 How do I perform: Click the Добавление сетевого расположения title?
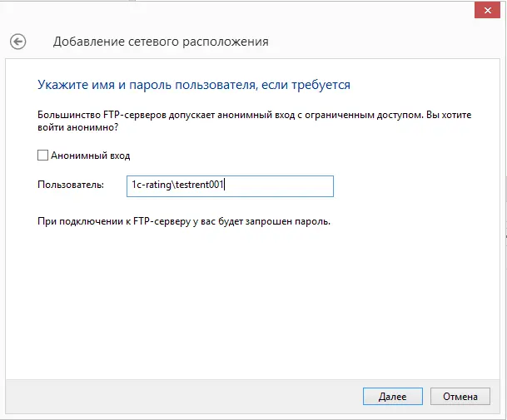tap(161, 42)
